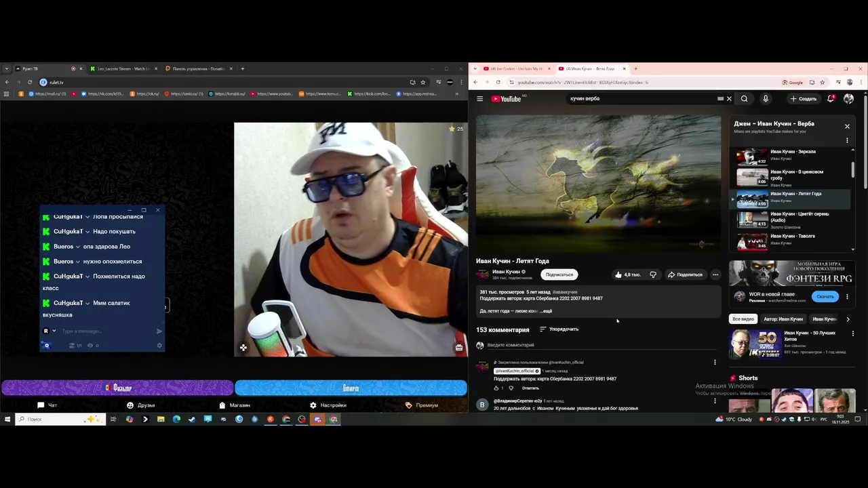Open mail.ru bookmark in bookmarks bar

click(x=46, y=94)
